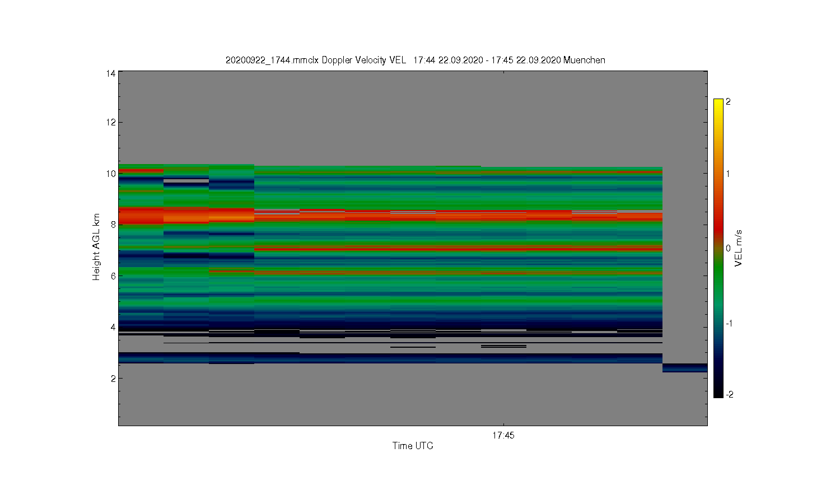Click the 'Time UTC' axis label

(x=413, y=446)
